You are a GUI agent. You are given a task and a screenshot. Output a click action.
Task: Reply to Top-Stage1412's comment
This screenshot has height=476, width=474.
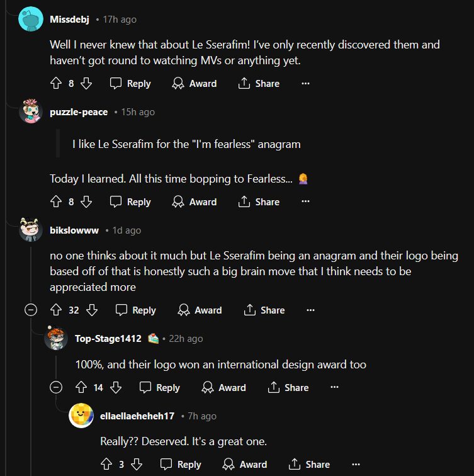pyautogui.click(x=159, y=387)
